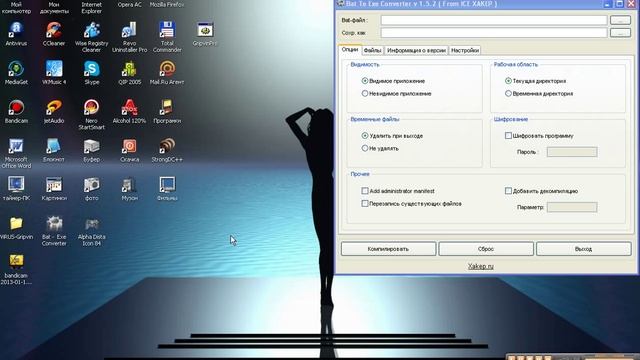Open the Информация о версии tab
The height and width of the screenshot is (360, 640).
click(416, 50)
